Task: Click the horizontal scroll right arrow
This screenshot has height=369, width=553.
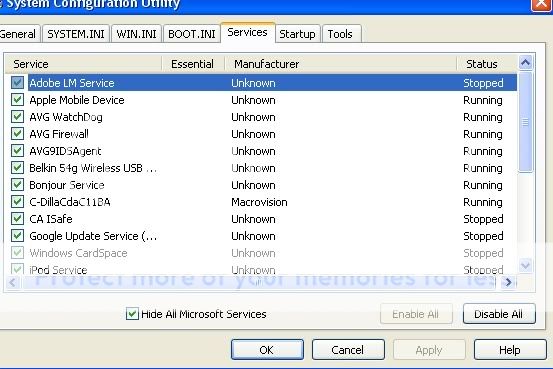Action: point(508,282)
